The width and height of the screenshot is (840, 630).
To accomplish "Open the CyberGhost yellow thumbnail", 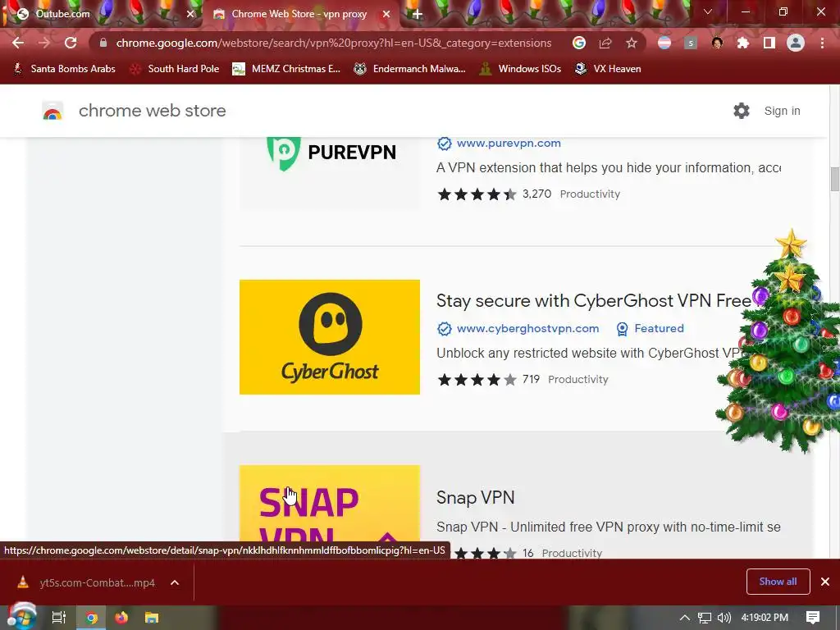I will (330, 337).
